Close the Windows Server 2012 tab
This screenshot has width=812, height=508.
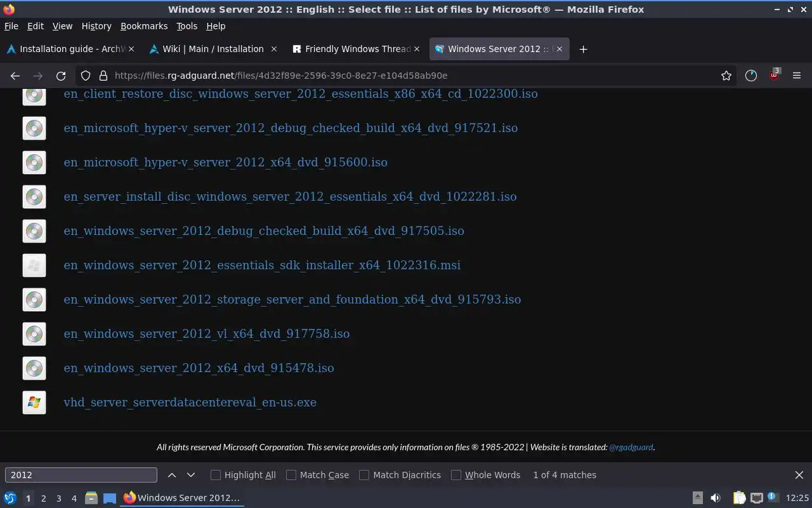pyautogui.click(x=559, y=49)
